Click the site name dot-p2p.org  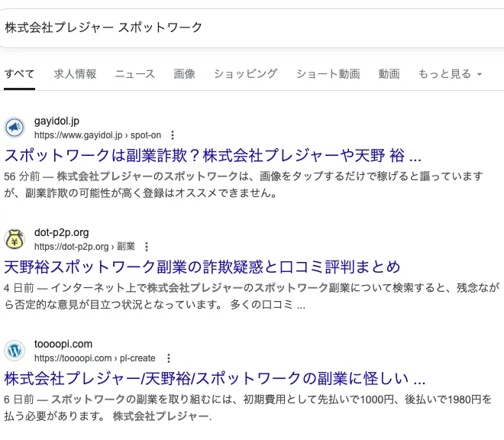61,232
